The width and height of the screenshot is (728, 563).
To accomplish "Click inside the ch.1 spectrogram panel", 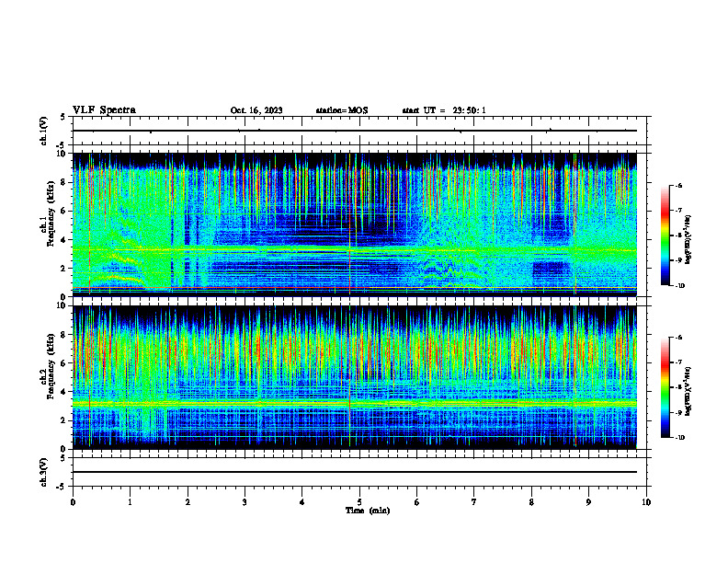I will click(x=355, y=224).
